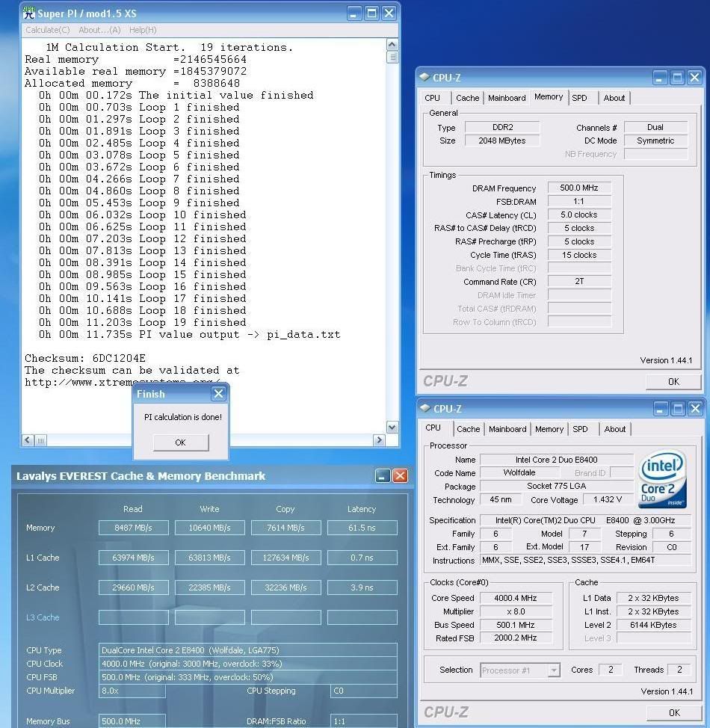Click the Core Voltage 1.432 V field
Viewport: 710px width, 728px height.
(x=608, y=499)
